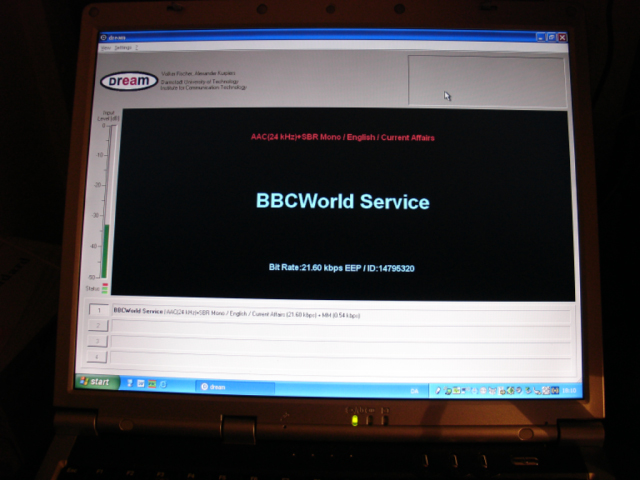Click the dream taskbar button
Image resolution: width=640 pixels, height=480 pixels.
tap(235, 386)
